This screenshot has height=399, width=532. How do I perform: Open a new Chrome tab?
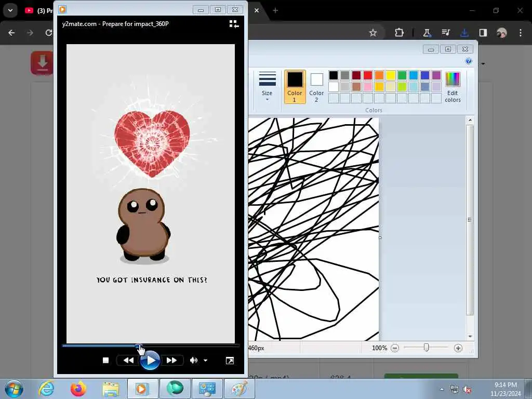(x=275, y=10)
